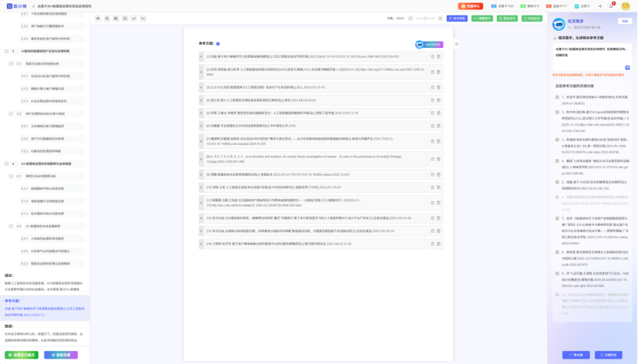Click the trash icon on reference [1] row
Viewport: 638px width, 364px height.
[439, 56]
